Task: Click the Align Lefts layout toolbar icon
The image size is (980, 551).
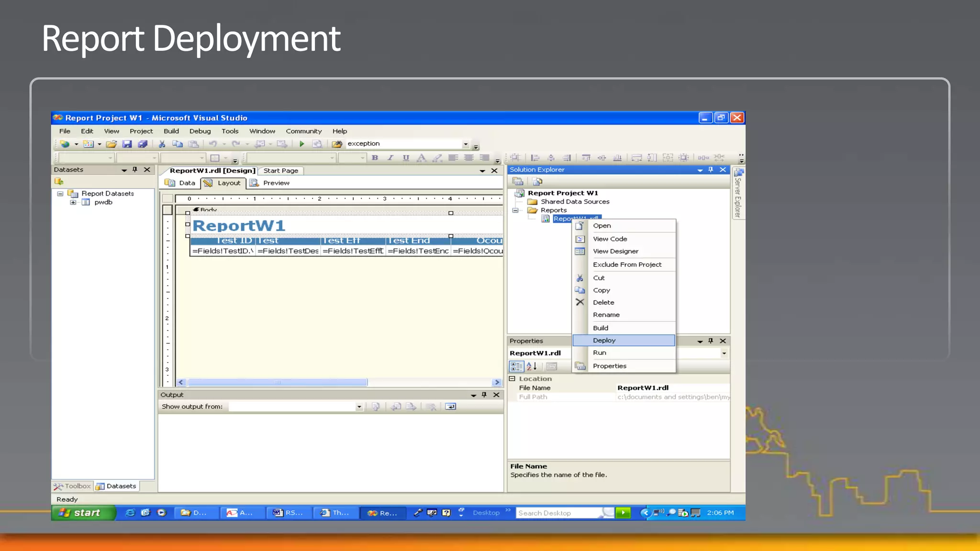Action: pos(535,158)
